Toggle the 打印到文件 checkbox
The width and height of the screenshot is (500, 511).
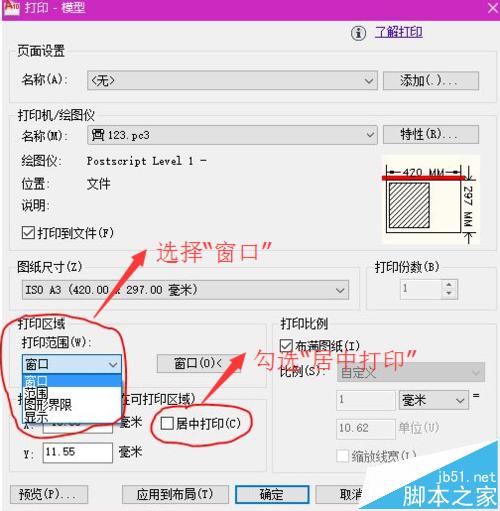[x=28, y=232]
